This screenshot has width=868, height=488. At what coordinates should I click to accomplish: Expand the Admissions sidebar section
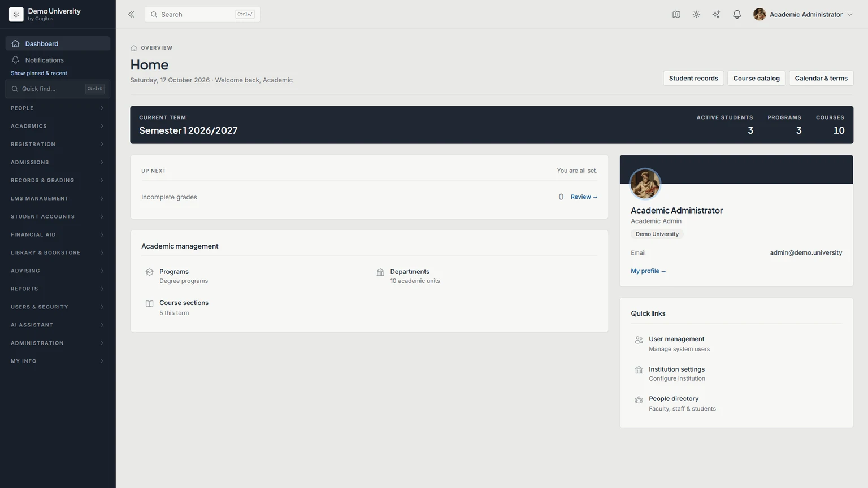coord(58,162)
